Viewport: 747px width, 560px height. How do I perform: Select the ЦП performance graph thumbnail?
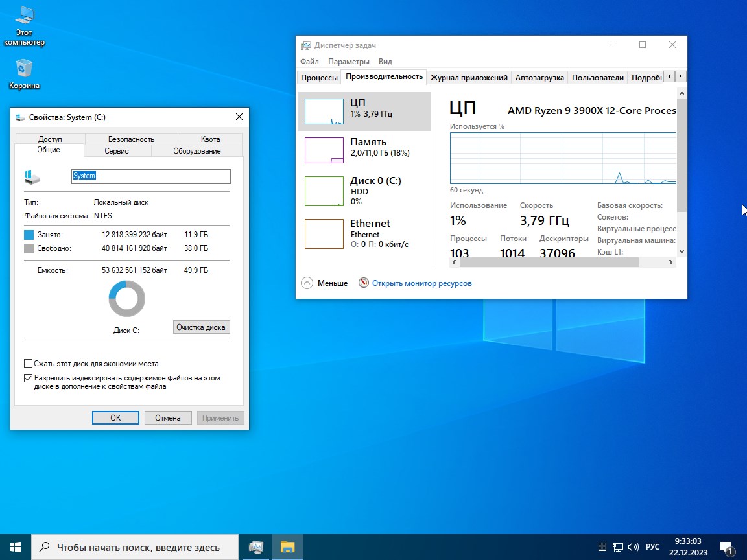tap(324, 111)
